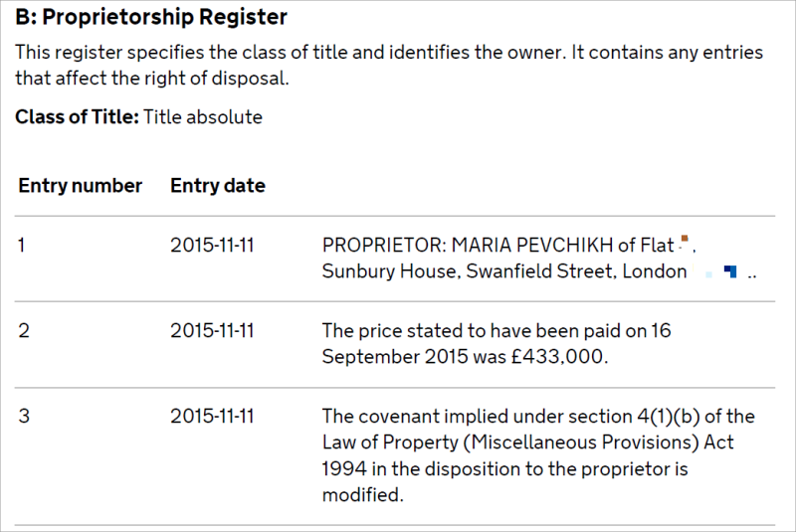Click the entry date of row 3
The height and width of the screenshot is (532, 796).
[212, 416]
